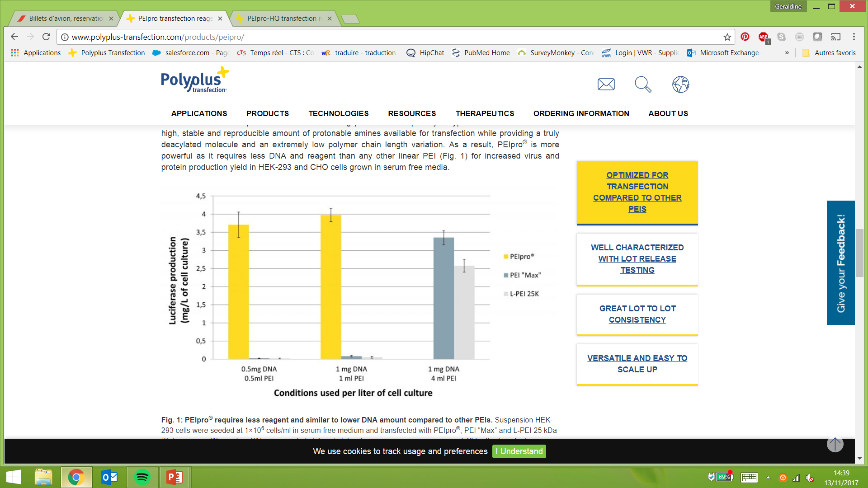Image resolution: width=868 pixels, height=488 pixels.
Task: Open the Adblock Plus extension icon
Action: [764, 37]
